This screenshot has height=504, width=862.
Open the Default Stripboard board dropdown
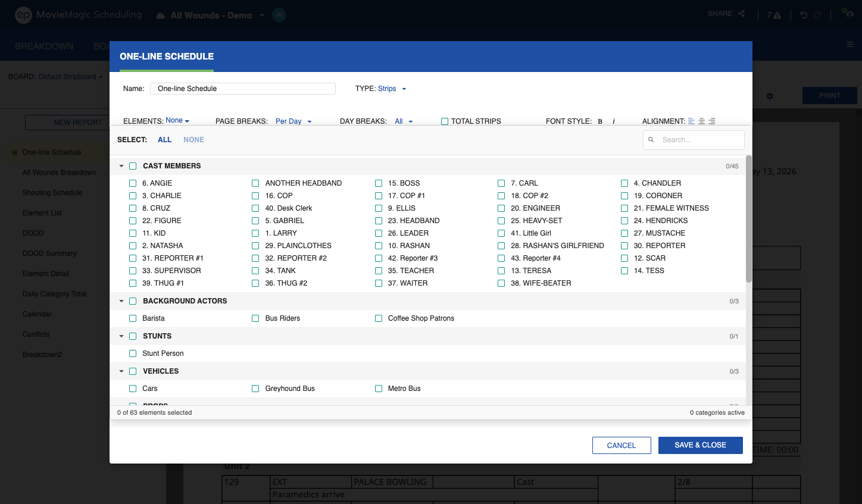tap(70, 77)
